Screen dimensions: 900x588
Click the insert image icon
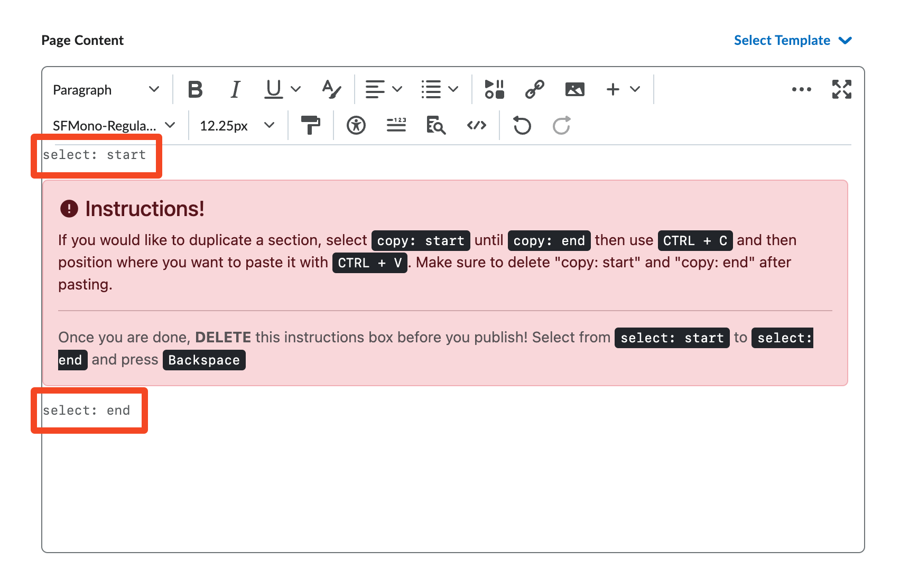coord(574,89)
